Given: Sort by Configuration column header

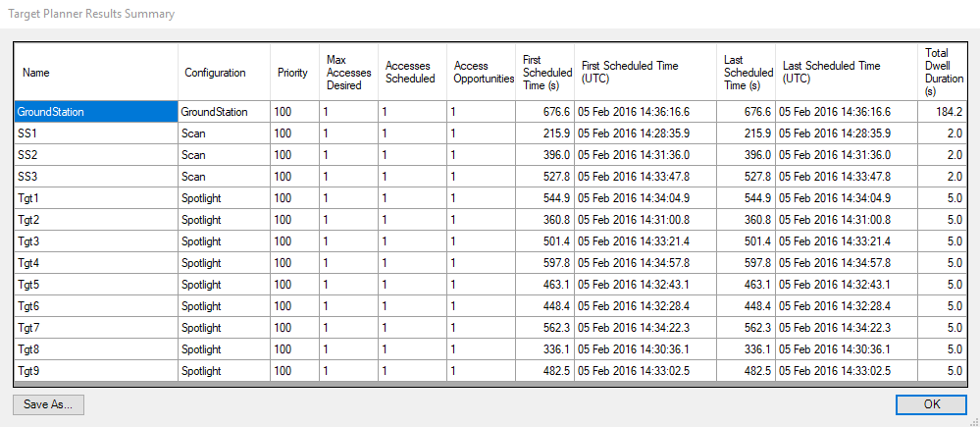Looking at the screenshot, I should tap(223, 73).
